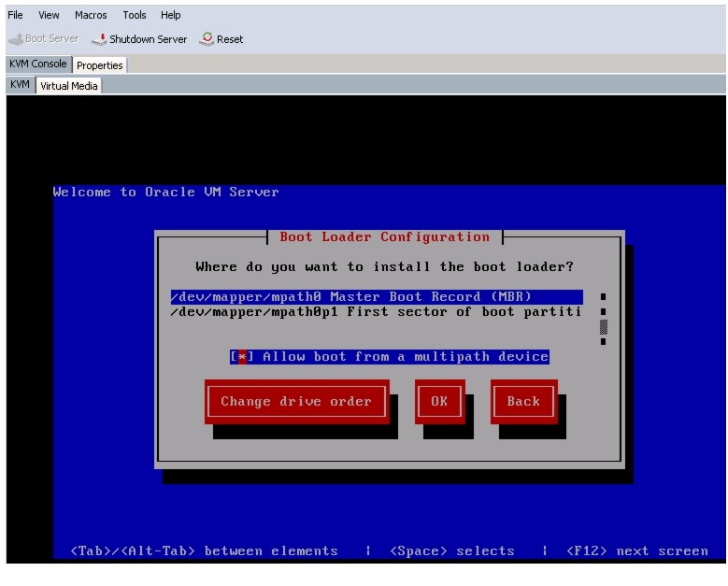Screen dimensions: 728x586
Task: Select the KVM sub-tab
Action: point(20,84)
